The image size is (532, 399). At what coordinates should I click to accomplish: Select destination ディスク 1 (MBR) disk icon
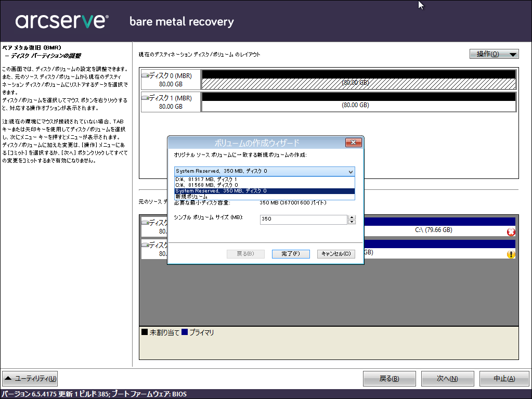145,98
